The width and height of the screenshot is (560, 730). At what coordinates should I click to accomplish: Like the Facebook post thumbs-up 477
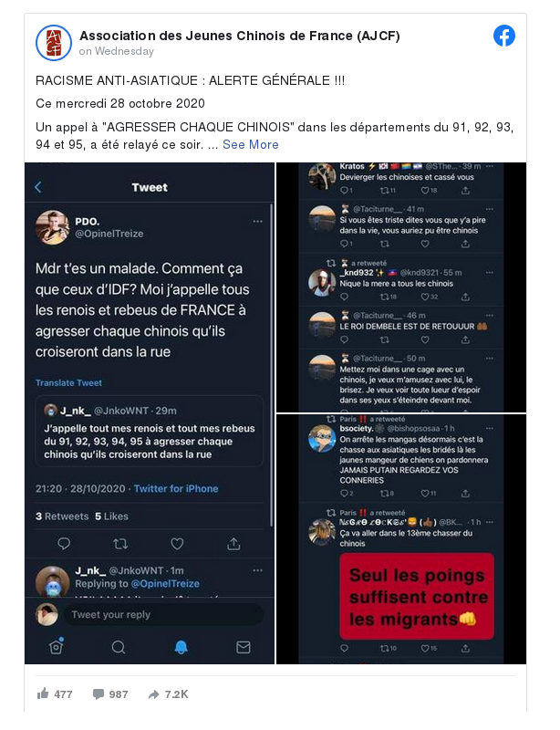pyautogui.click(x=55, y=694)
